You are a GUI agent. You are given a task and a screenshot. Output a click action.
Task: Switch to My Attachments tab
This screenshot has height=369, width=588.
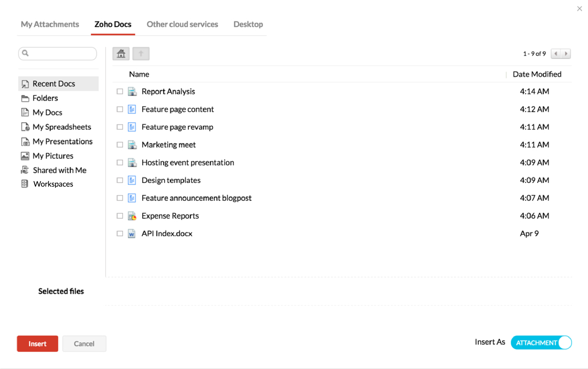pyautogui.click(x=50, y=24)
